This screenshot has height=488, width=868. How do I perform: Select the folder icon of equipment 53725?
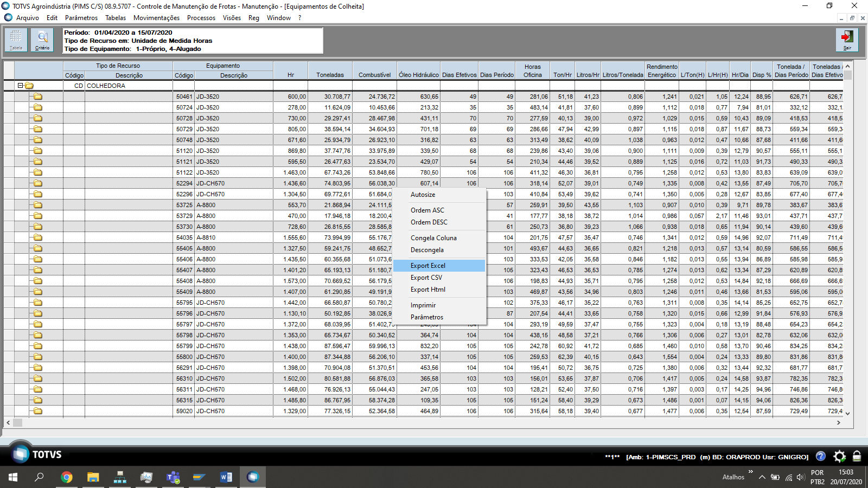[38, 205]
